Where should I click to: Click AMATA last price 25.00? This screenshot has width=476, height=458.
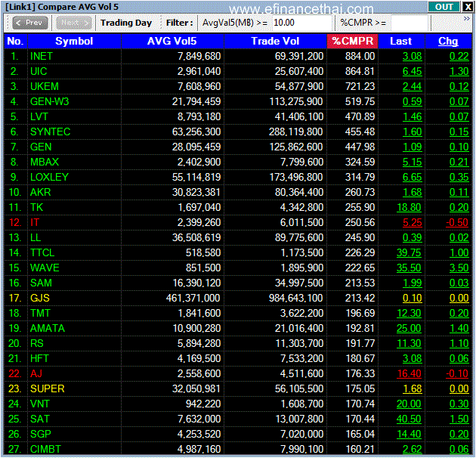click(x=409, y=328)
